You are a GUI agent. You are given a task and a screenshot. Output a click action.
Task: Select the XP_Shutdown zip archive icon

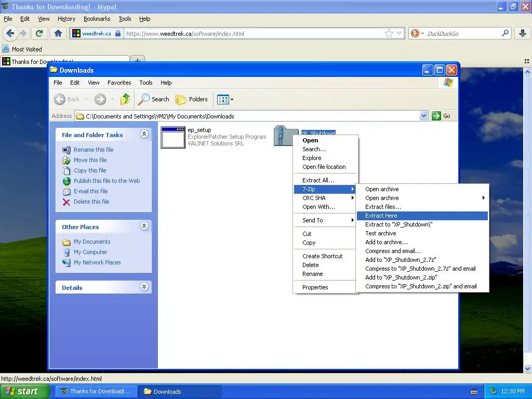click(x=283, y=136)
